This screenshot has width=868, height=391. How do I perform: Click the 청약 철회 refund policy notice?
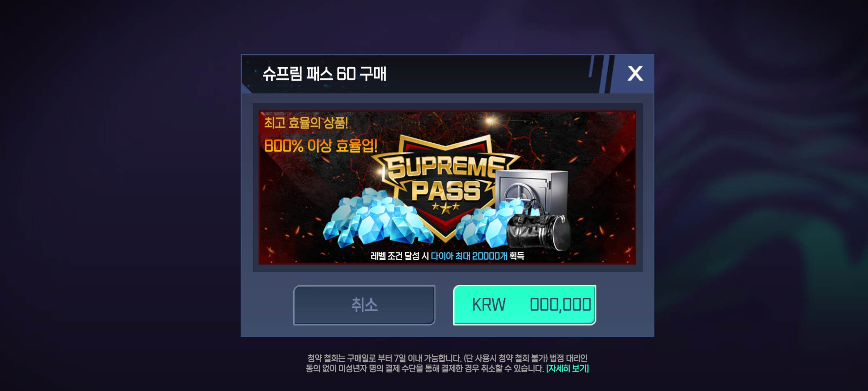447,363
